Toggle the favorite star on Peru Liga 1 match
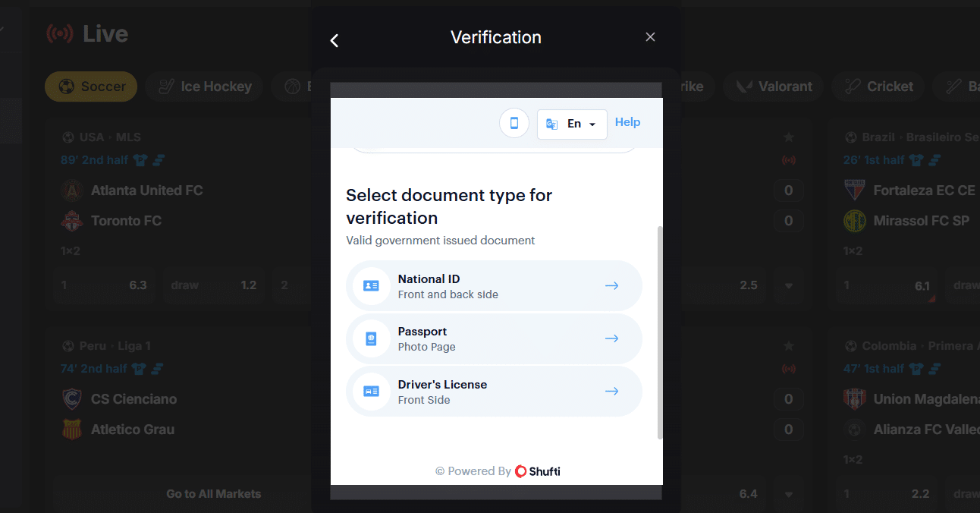Viewport: 980px width, 513px height. [788, 345]
